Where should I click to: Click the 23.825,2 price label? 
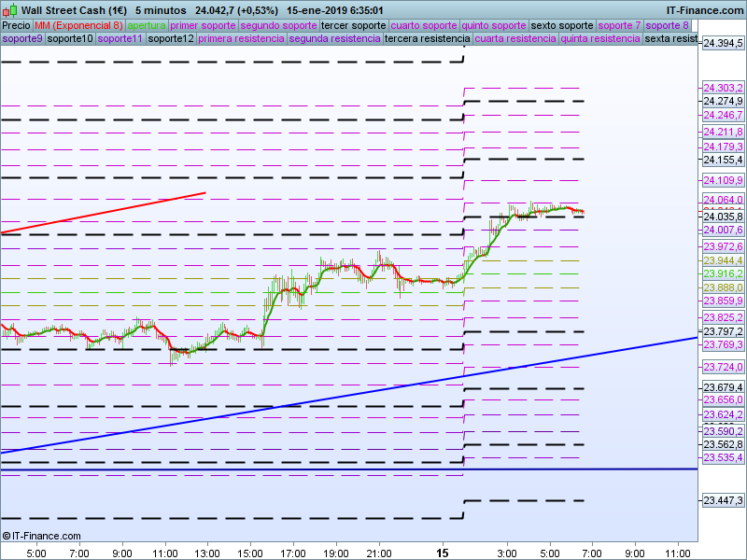723,317
